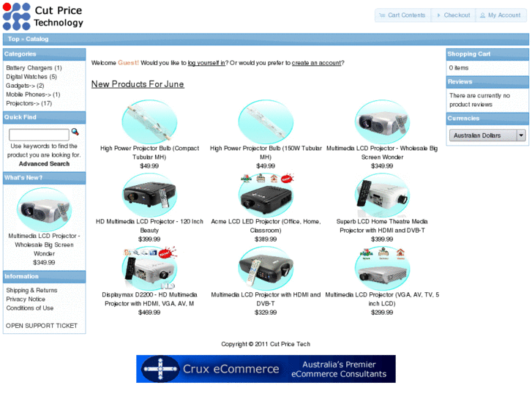Click the What's New? panel heading
This screenshot has width=532, height=399.
point(44,178)
